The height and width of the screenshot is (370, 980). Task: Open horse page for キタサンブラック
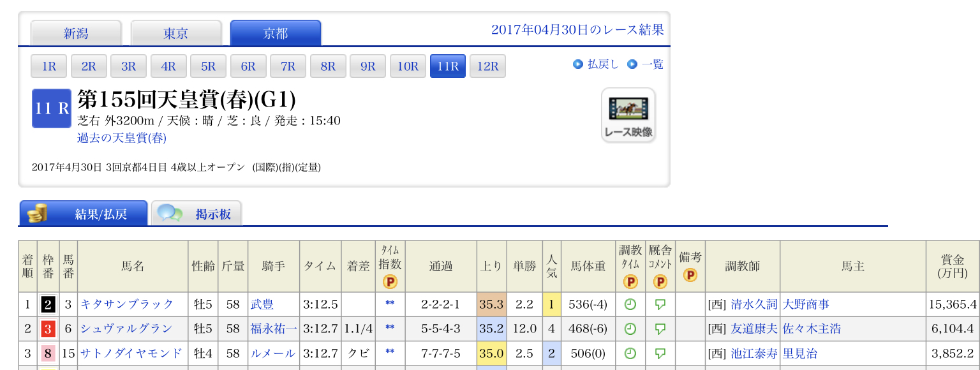pos(127,305)
